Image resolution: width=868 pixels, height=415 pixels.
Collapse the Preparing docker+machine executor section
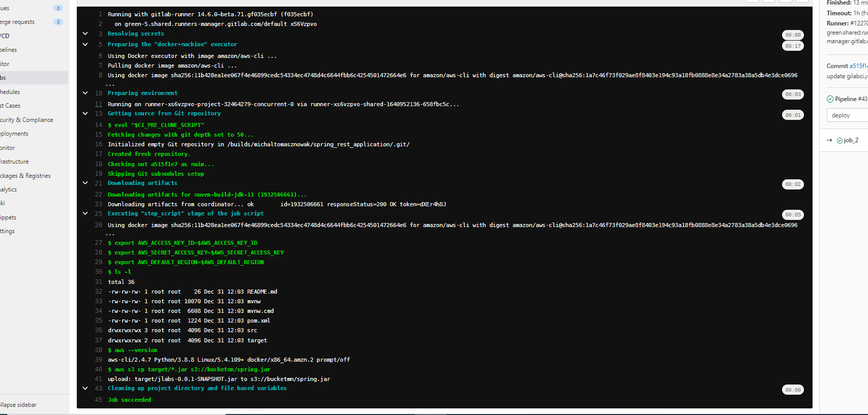click(x=85, y=44)
